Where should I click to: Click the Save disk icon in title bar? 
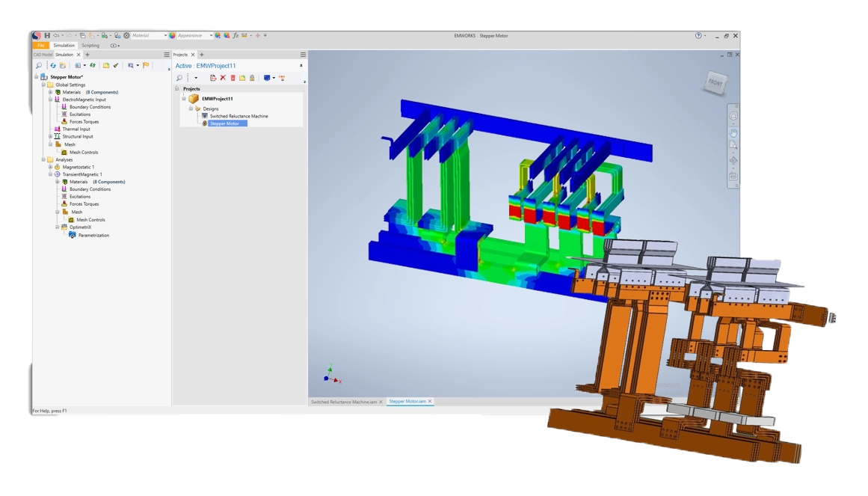tap(47, 35)
